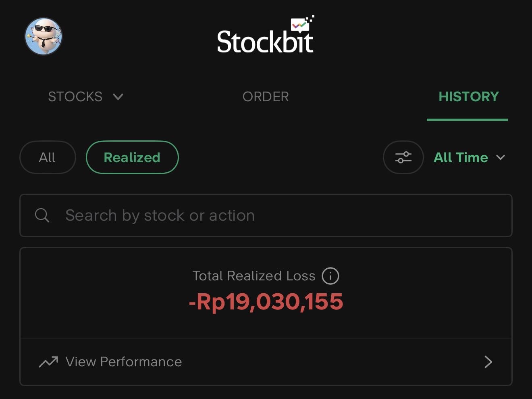Viewport: 532px width, 399px height.
Task: Switch to the STOCKS tab
Action: (75, 97)
